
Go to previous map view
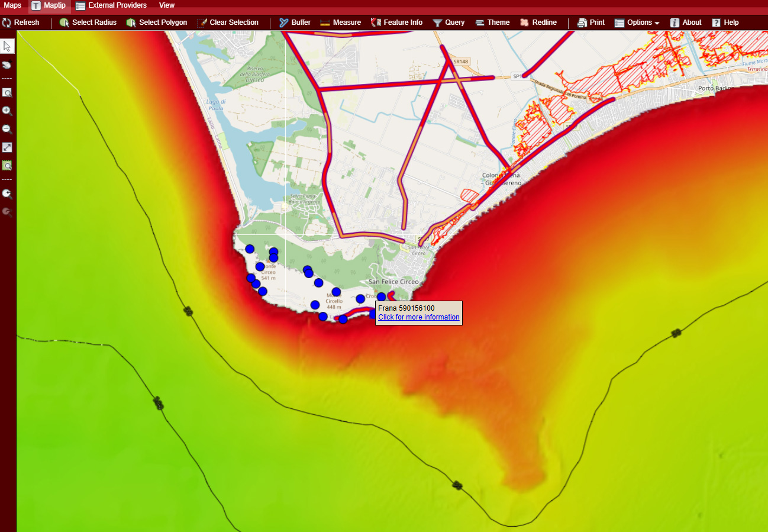point(8,194)
